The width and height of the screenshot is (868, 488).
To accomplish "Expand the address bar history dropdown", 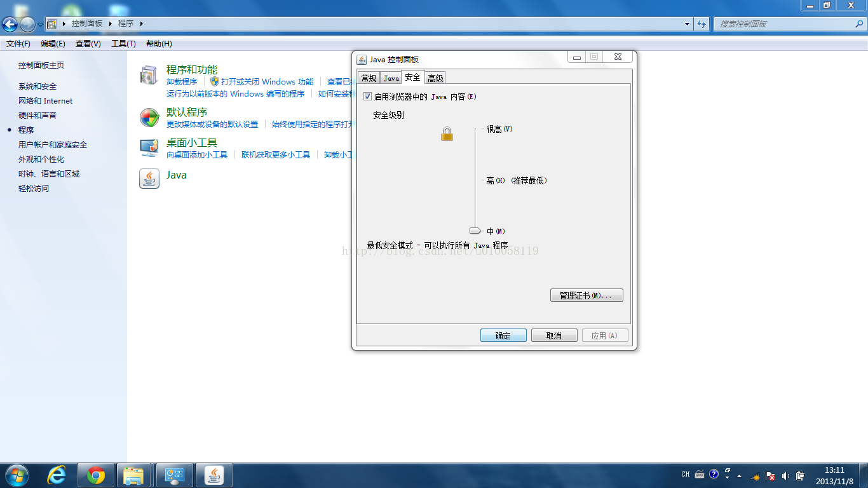I will pos(688,24).
